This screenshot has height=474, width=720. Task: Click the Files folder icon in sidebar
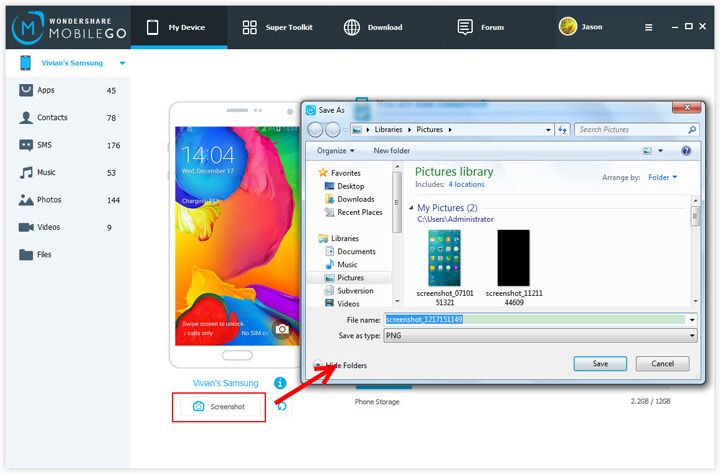(x=26, y=254)
